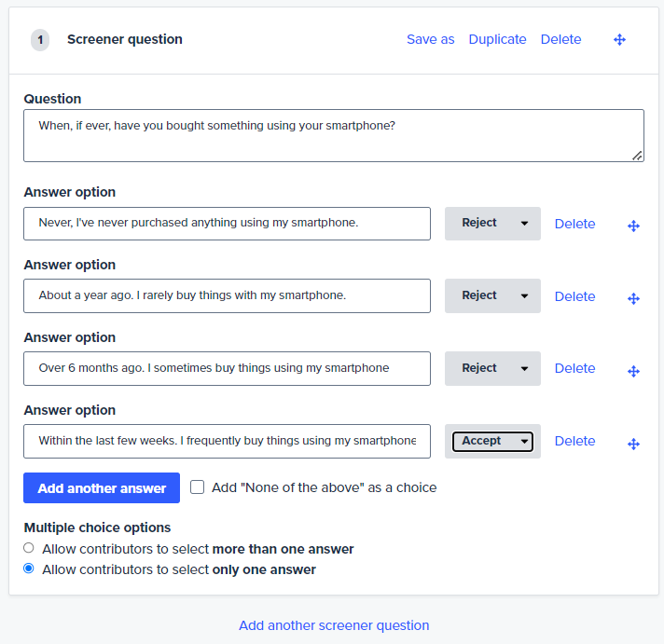Select 'more than one answer' radio option
The height and width of the screenshot is (644, 664).
[x=29, y=548]
